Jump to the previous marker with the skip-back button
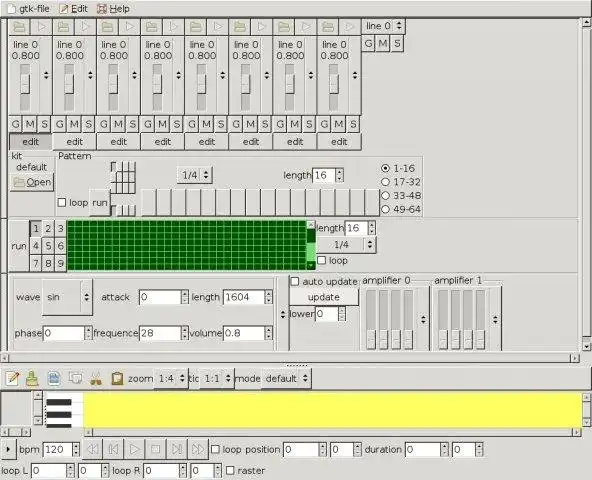 [113, 449]
